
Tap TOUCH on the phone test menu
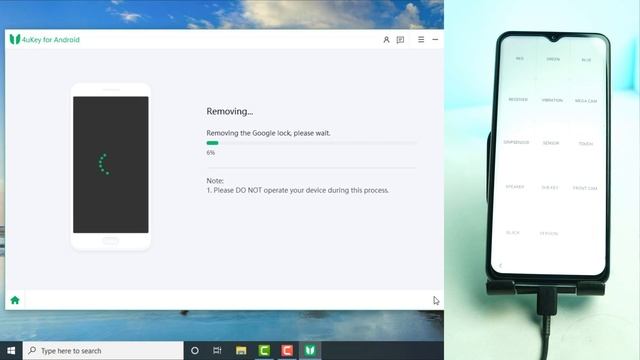pyautogui.click(x=586, y=144)
